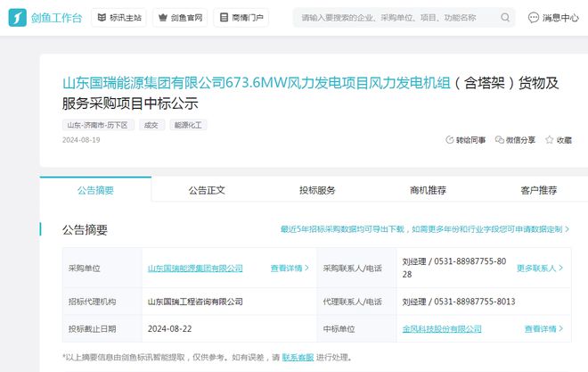Click the 山东-济南市-历下区 region tag
The image size is (588, 372).
[x=98, y=125]
